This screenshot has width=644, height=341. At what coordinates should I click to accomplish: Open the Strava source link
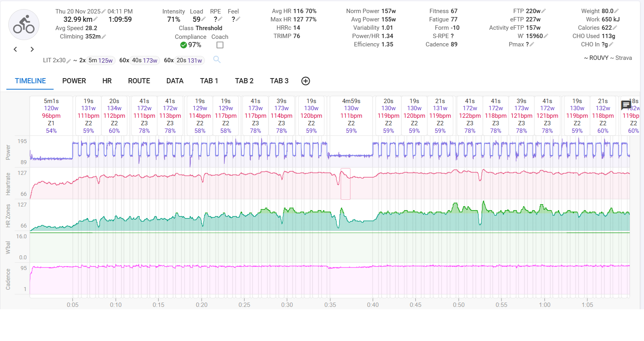[x=623, y=58]
